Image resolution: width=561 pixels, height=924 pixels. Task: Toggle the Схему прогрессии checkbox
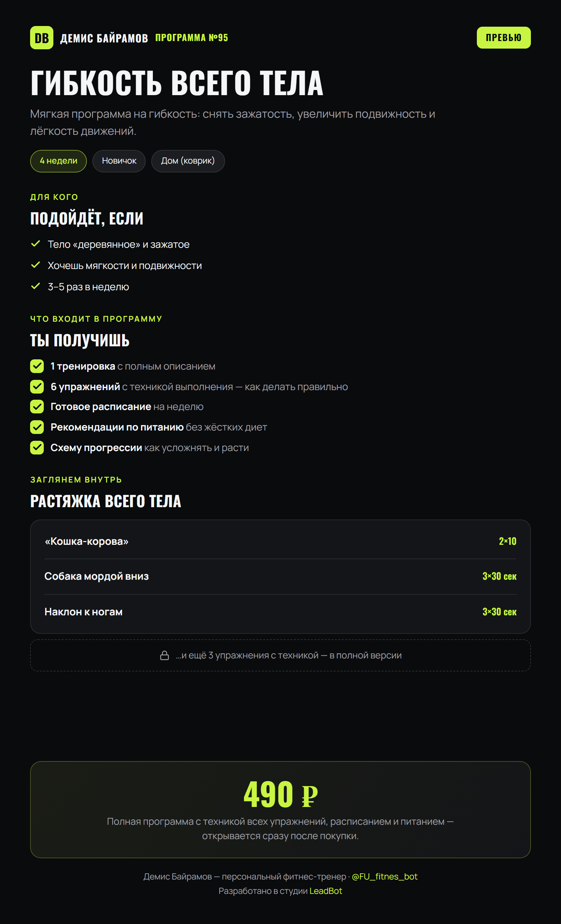[37, 448]
